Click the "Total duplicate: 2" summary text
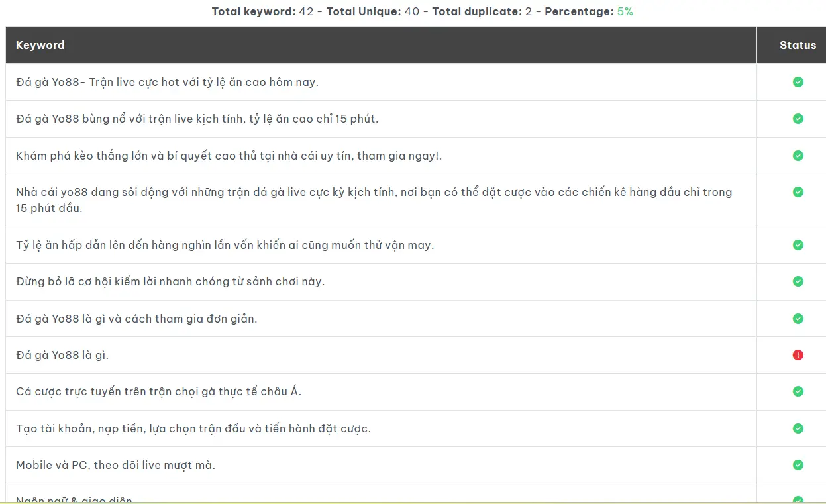Image resolution: width=826 pixels, height=504 pixels. [x=482, y=11]
